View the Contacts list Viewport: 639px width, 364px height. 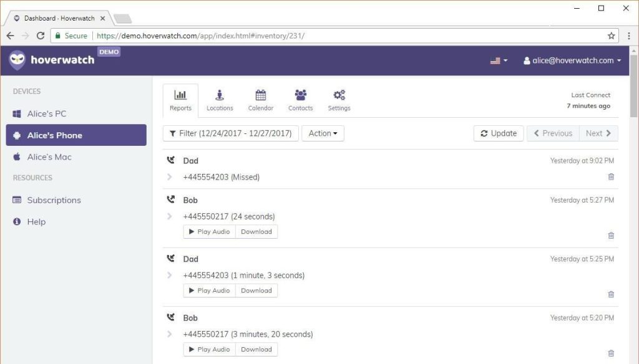300,100
